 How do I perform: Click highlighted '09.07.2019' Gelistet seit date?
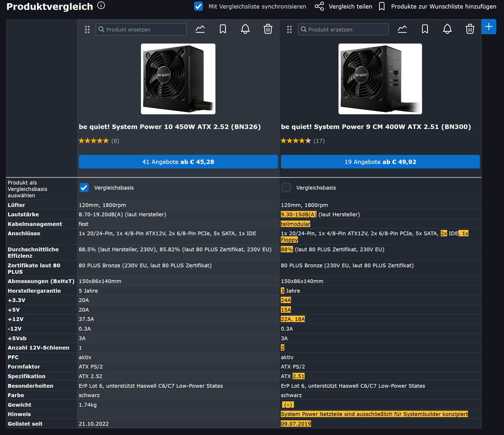[x=296, y=424]
